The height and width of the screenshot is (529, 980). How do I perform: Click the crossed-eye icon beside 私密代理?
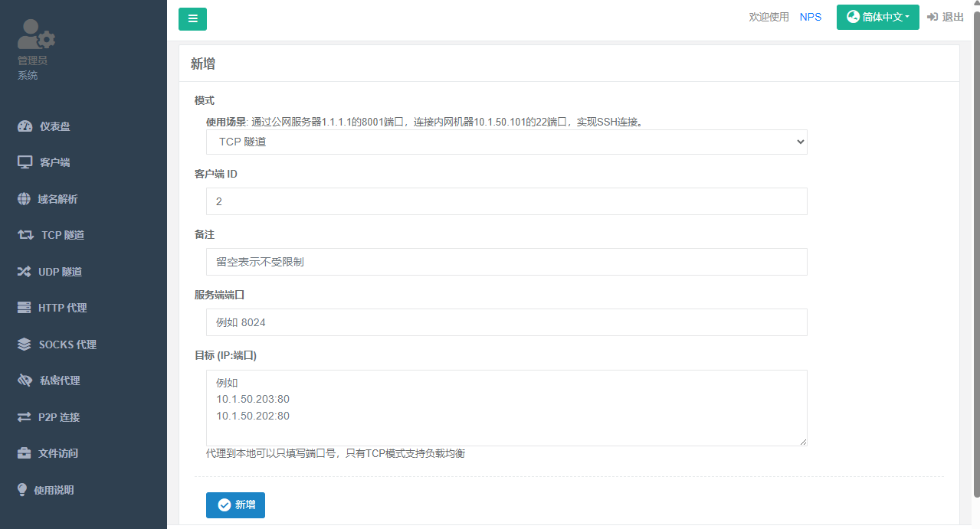click(25, 380)
